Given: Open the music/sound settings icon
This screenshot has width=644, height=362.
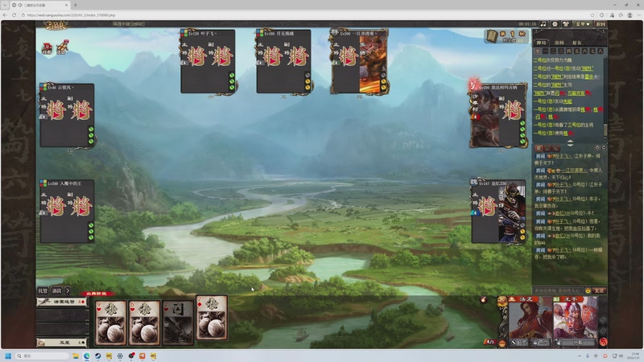Looking at the screenshot, I should click(x=543, y=24).
